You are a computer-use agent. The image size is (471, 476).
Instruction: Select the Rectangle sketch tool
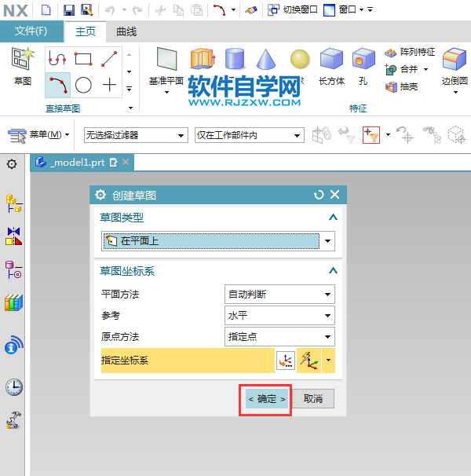(x=83, y=59)
